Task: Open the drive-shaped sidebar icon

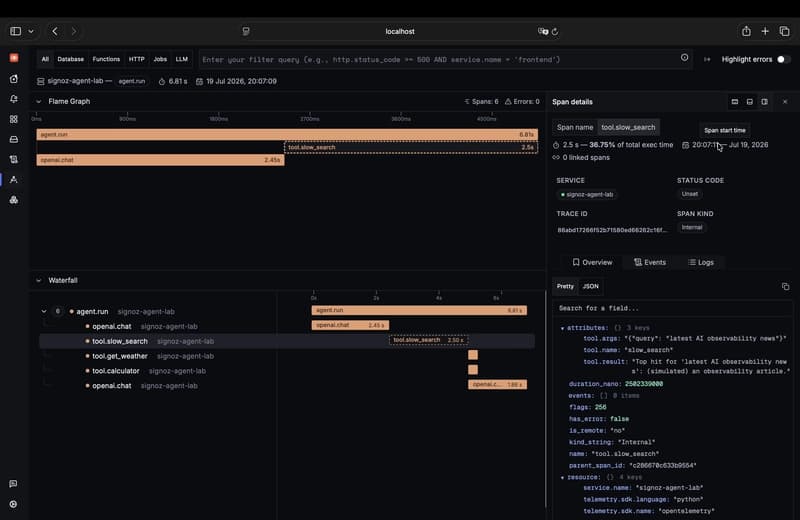Action: click(x=14, y=139)
